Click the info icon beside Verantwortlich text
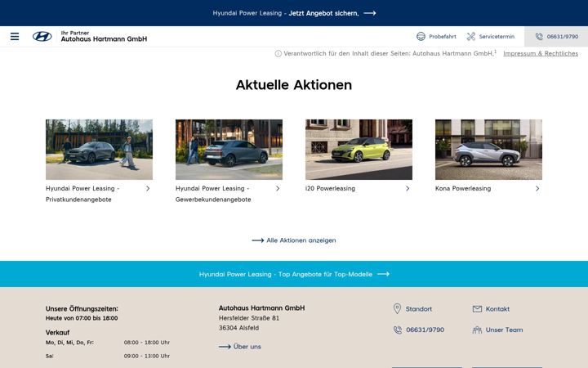This screenshot has height=368, width=588. click(278, 54)
